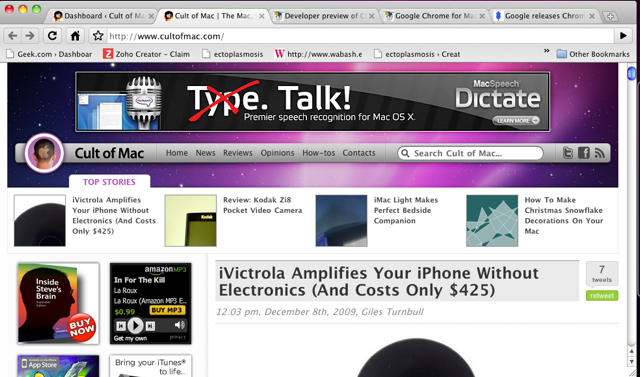Open the Facebook icon link

(x=584, y=153)
